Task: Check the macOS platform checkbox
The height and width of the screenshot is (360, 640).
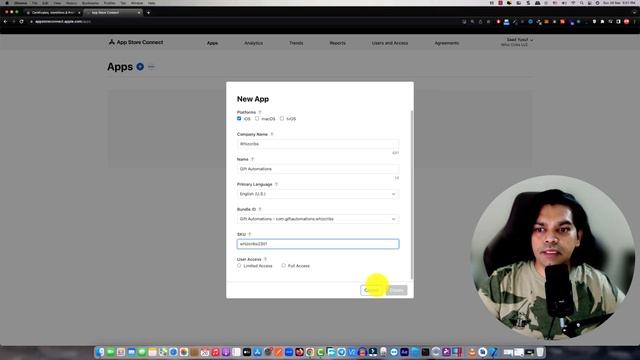Action: [257, 118]
